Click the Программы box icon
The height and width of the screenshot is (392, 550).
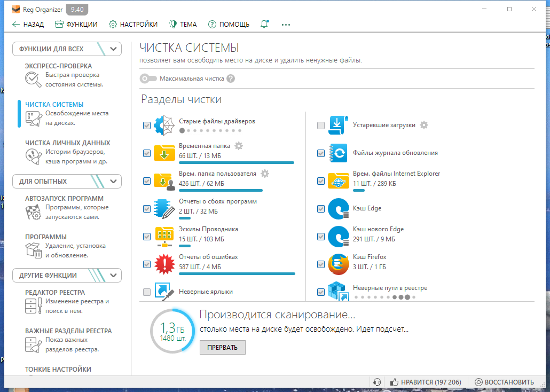coord(34,250)
